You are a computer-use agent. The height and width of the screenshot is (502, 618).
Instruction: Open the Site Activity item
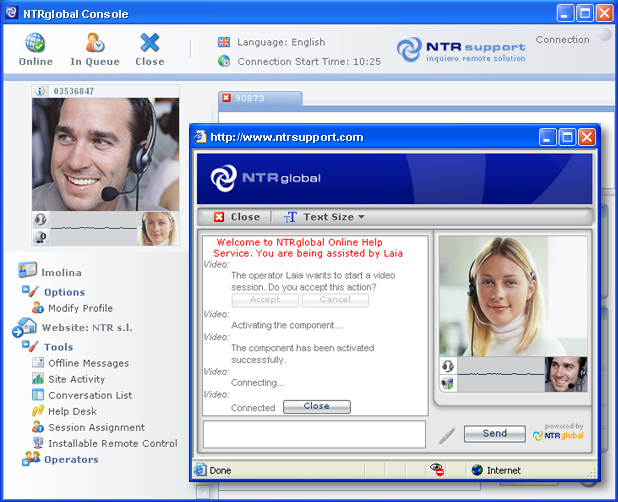point(76,379)
